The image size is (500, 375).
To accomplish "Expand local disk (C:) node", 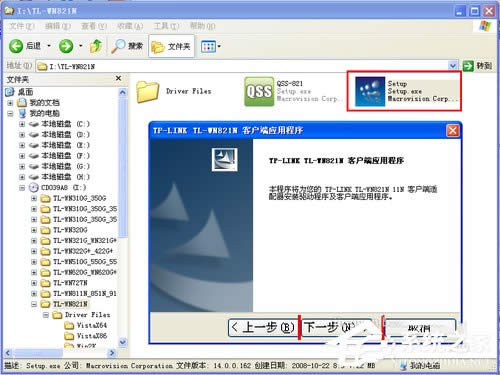I will tap(22, 124).
